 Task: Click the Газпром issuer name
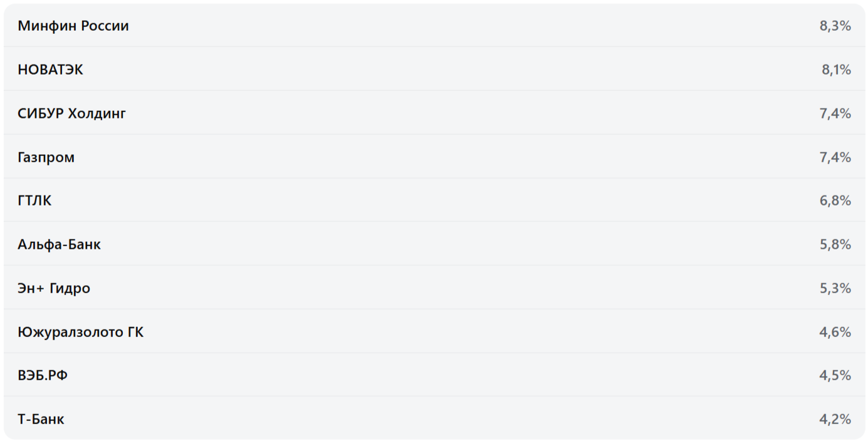(46, 157)
